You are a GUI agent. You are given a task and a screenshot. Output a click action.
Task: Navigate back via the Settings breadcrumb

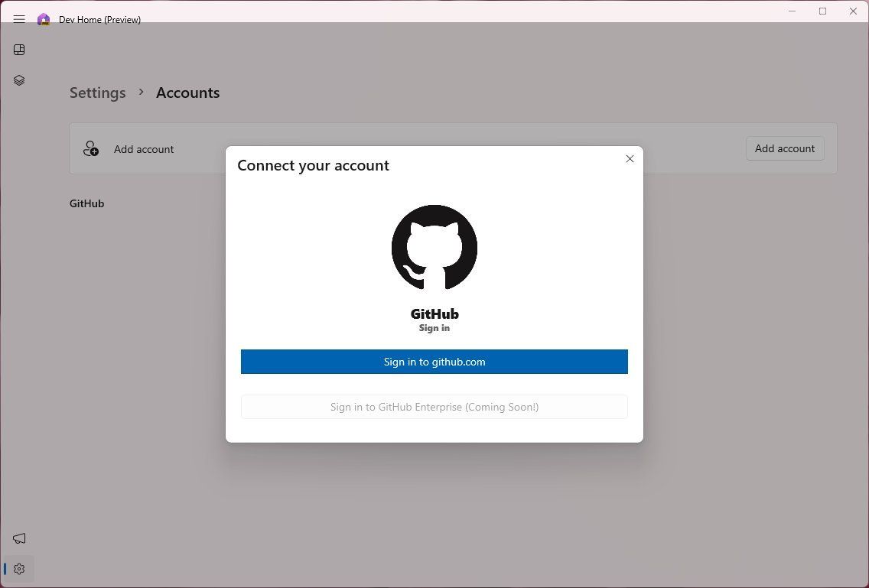97,93
